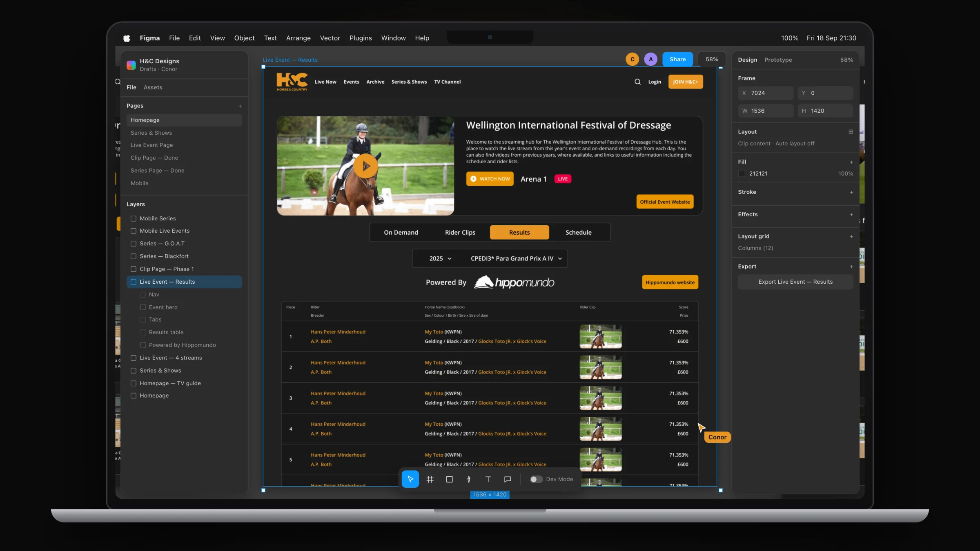
Task: Select the On Demand tab
Action: tap(401, 232)
